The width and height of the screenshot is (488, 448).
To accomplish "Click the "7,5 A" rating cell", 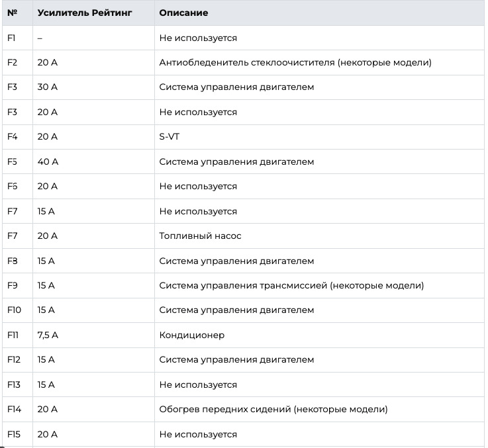I will pos(48,335).
